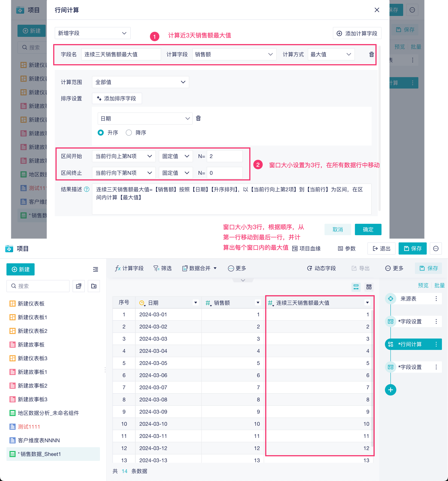Add a new step with plus circle

(390, 390)
